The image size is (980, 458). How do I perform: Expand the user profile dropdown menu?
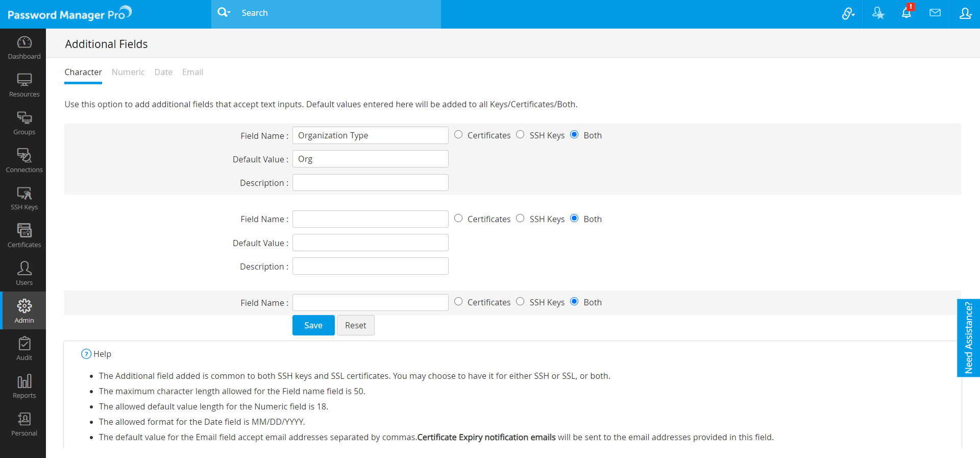(965, 13)
